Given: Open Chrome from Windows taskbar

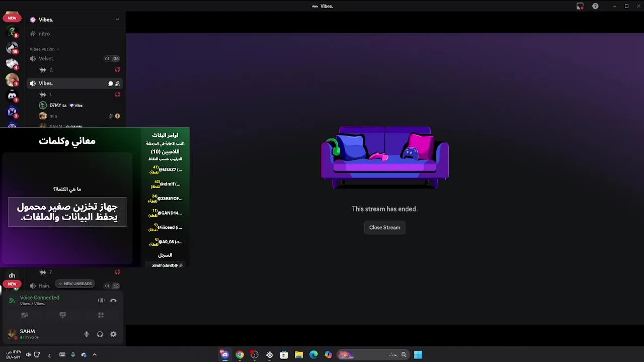Looking at the screenshot, I should [239, 355].
